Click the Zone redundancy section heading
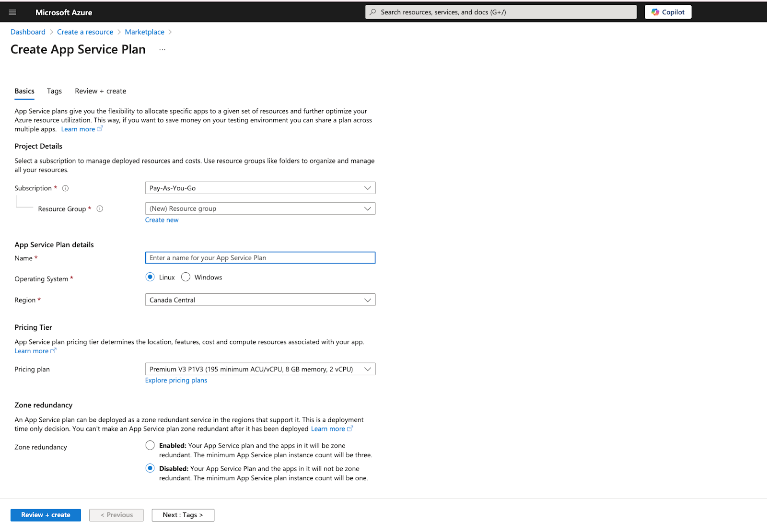This screenshot has width=767, height=532. [44, 405]
